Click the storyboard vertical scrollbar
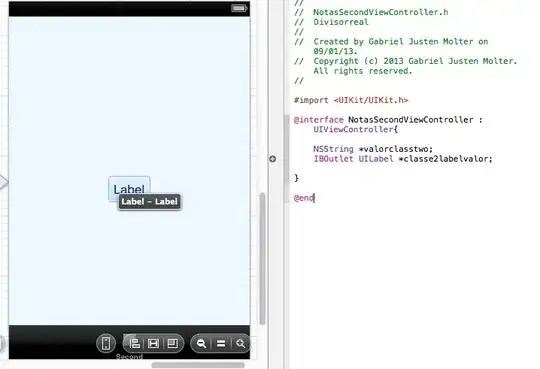Screen dimensions: 540x369 pyautogui.click(x=262, y=258)
